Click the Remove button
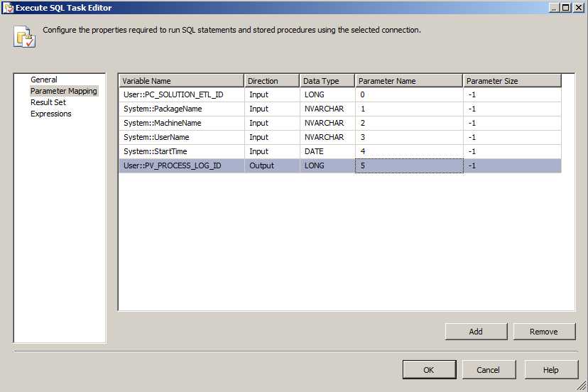 544,332
